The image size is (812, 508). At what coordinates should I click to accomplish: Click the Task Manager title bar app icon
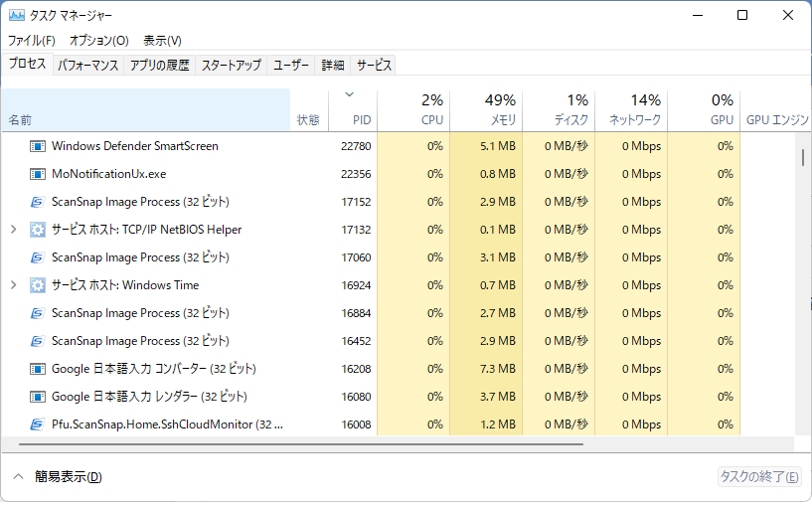[17, 15]
